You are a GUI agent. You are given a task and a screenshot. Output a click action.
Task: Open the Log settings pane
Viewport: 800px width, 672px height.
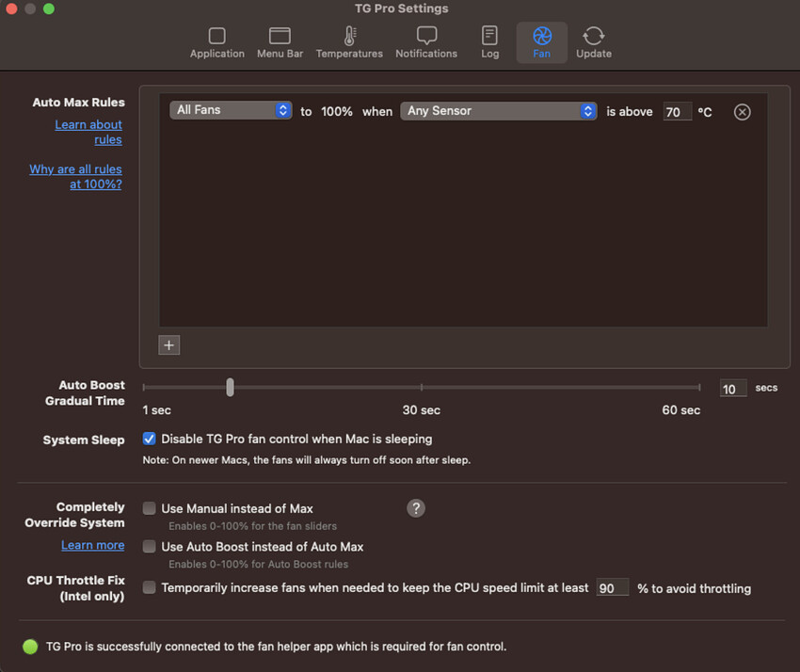click(x=489, y=43)
